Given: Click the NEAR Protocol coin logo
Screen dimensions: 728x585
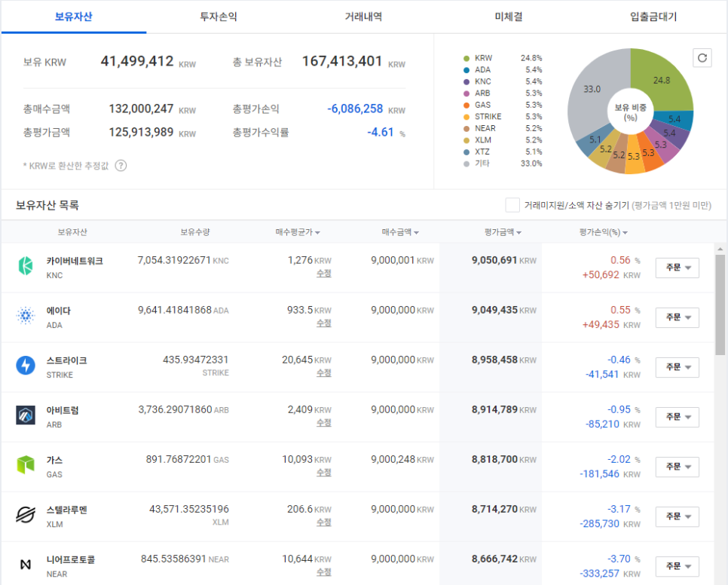Looking at the screenshot, I should click(26, 565).
